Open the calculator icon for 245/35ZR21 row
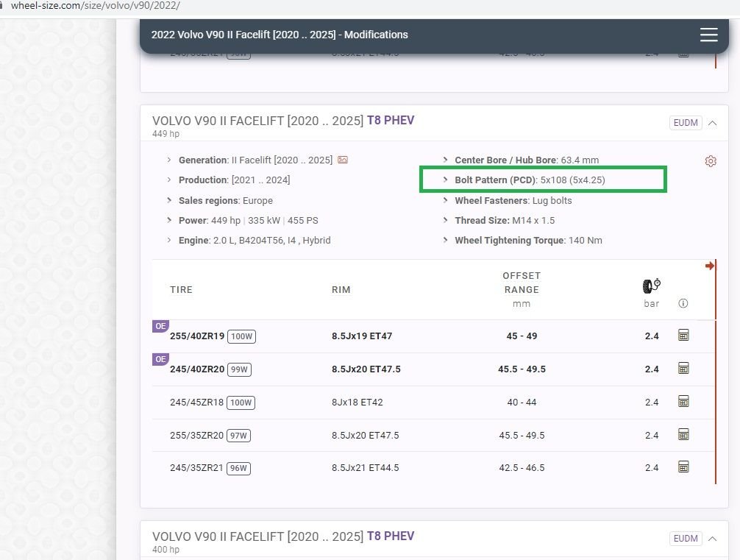Screen dimensions: 740x560 683,467
